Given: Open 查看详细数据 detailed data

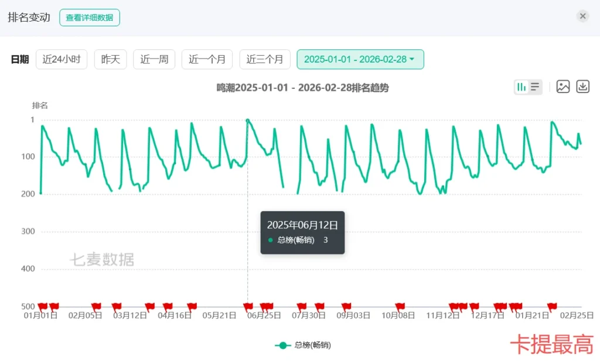Looking at the screenshot, I should click(89, 18).
